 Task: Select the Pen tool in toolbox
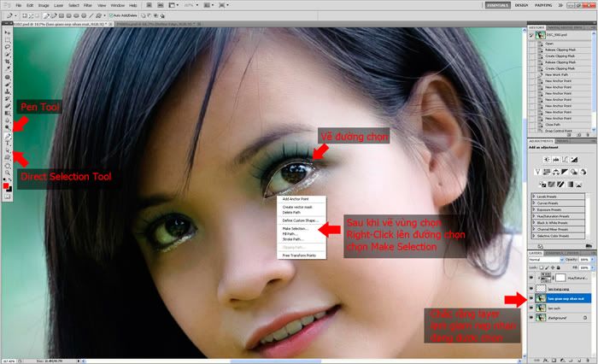click(x=7, y=135)
